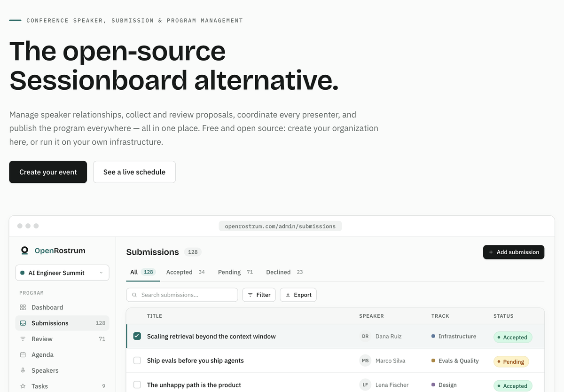Click the Pending status for Ship evals
564x392 pixels.
point(511,361)
